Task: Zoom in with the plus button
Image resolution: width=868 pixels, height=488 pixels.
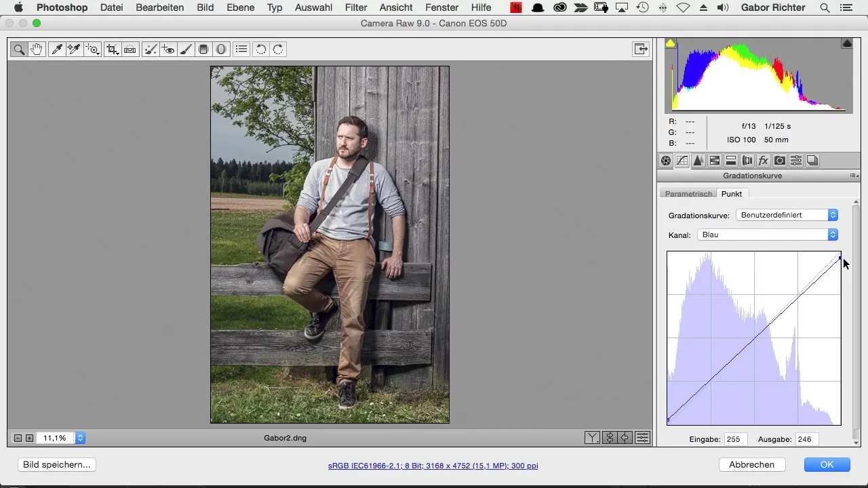Action: (29, 438)
